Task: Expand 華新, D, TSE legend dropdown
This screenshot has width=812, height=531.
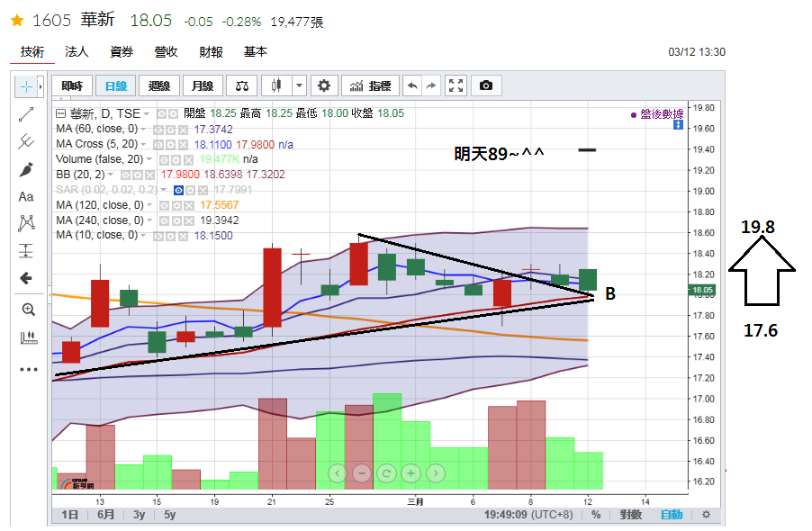Action: pyautogui.click(x=147, y=114)
